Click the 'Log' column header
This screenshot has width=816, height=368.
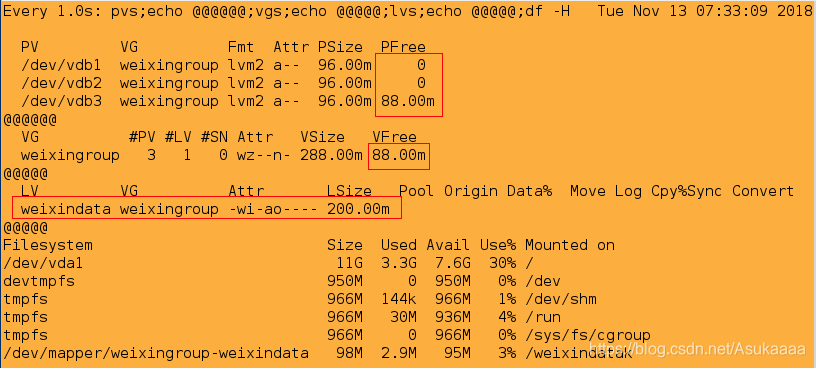(x=628, y=192)
